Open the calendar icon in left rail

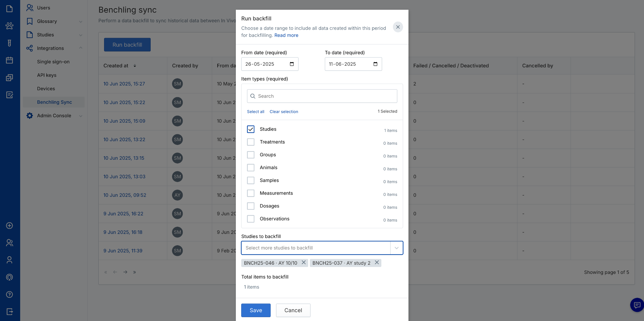click(9, 60)
